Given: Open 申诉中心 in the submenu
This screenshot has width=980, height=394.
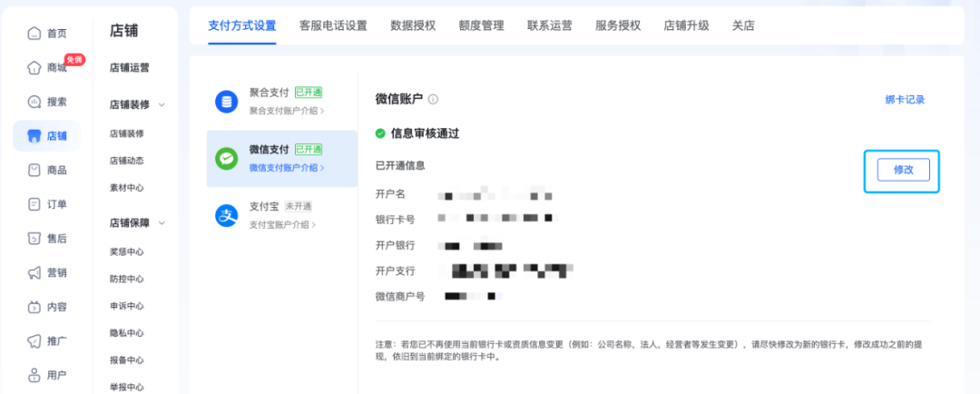Looking at the screenshot, I should [x=127, y=306].
